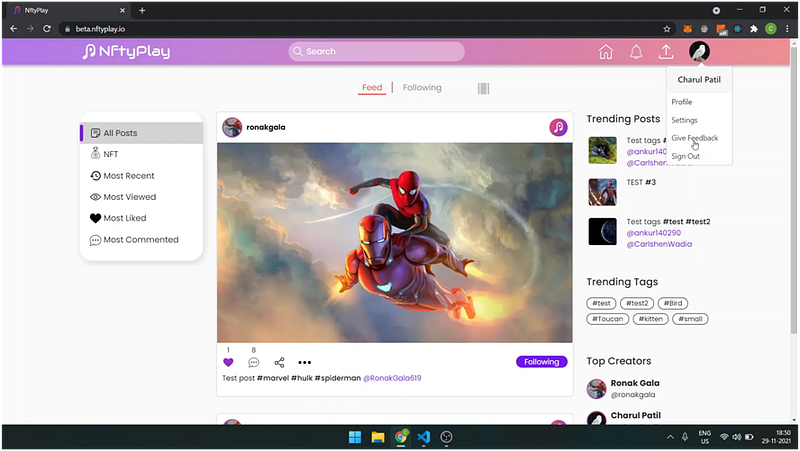Select the All Posts filter
Viewport: 800px width, 451px height.
click(141, 133)
